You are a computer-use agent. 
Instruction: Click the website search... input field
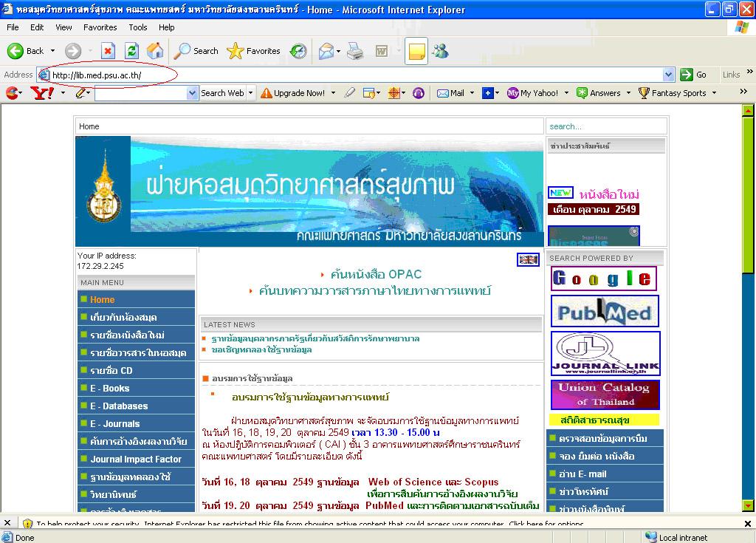[606, 126]
